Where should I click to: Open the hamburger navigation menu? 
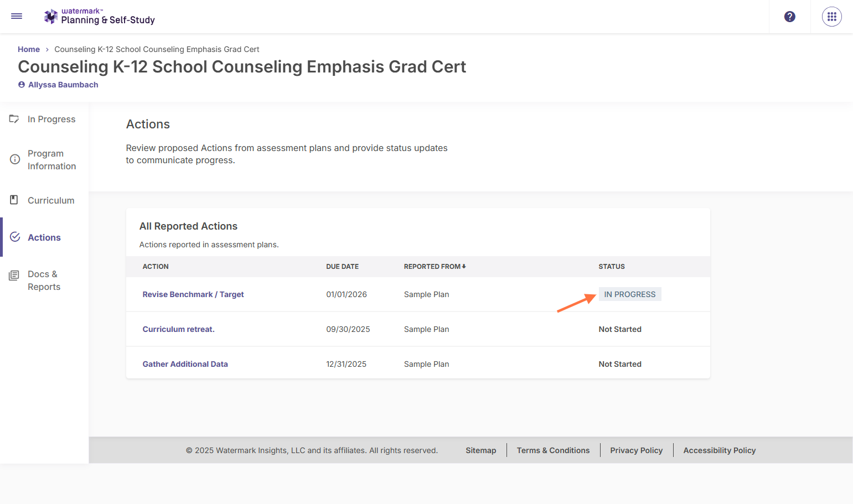point(17,17)
